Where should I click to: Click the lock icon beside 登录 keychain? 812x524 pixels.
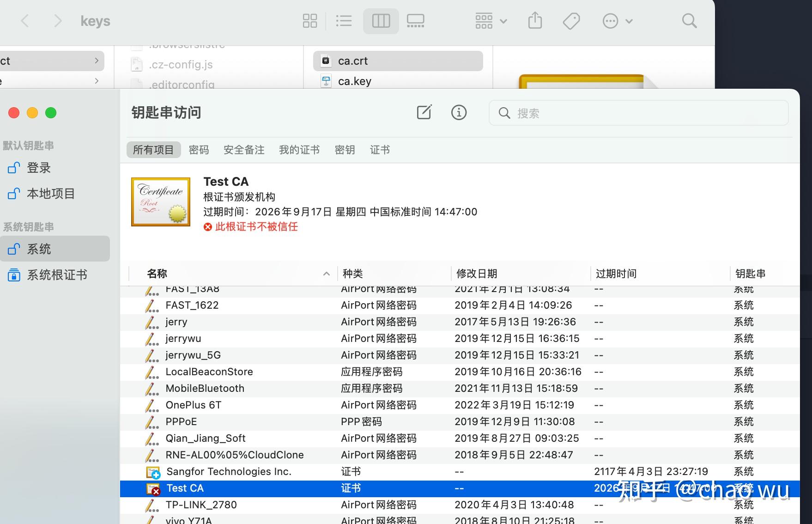point(13,168)
